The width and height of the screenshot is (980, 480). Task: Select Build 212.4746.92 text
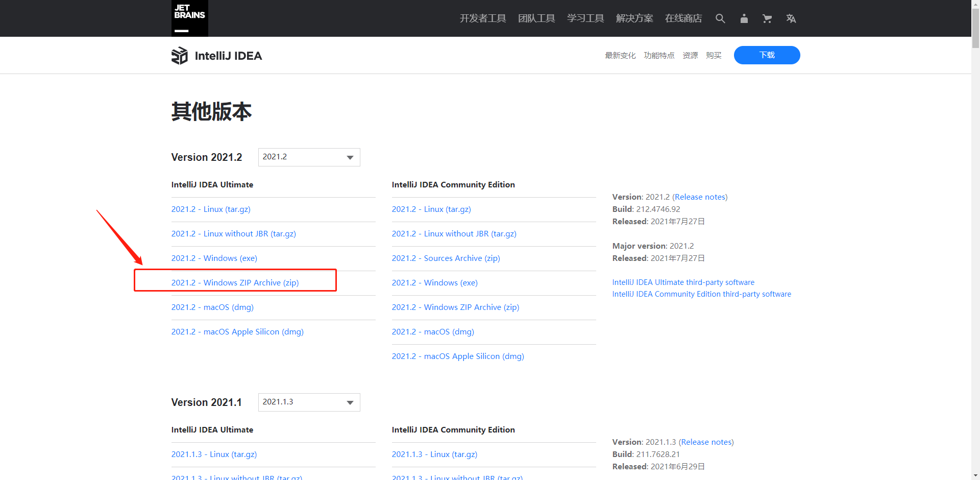[646, 209]
